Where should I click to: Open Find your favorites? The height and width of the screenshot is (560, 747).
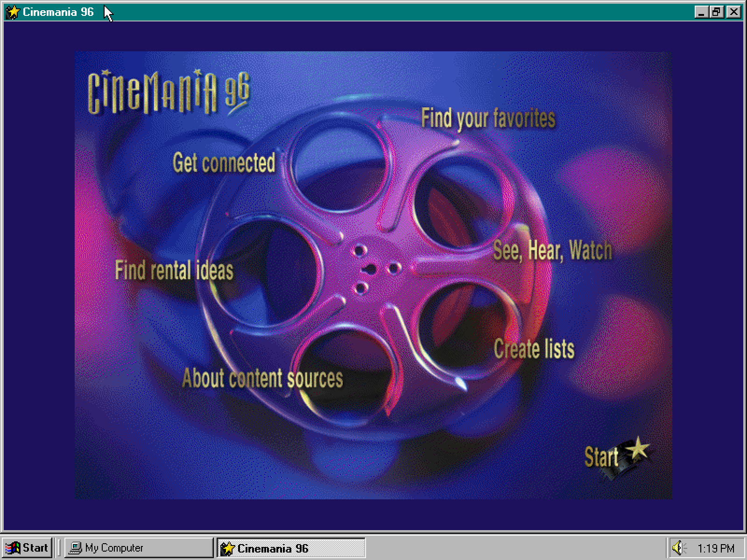488,118
